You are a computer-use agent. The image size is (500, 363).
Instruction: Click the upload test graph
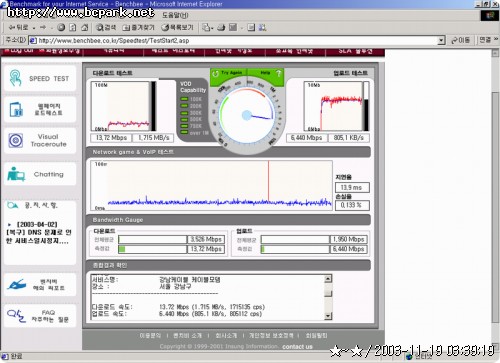point(333,106)
